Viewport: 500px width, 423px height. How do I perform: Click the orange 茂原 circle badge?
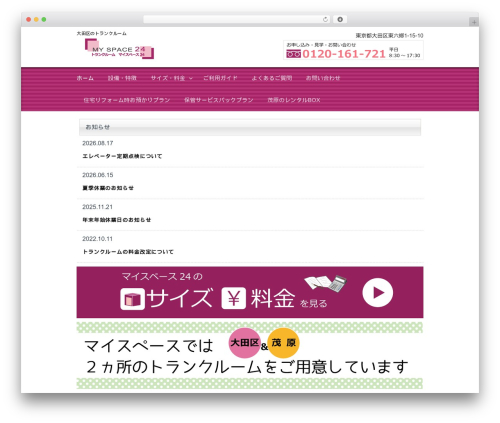pyautogui.click(x=283, y=343)
